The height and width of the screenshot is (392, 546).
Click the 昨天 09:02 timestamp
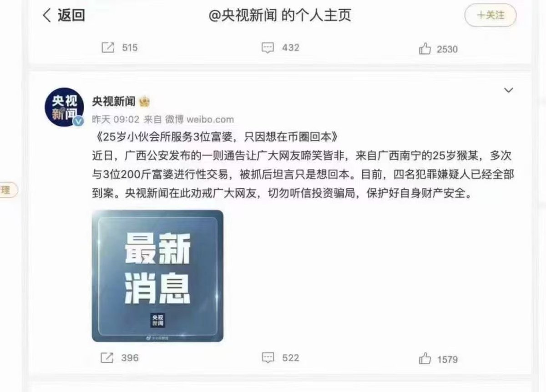point(116,120)
